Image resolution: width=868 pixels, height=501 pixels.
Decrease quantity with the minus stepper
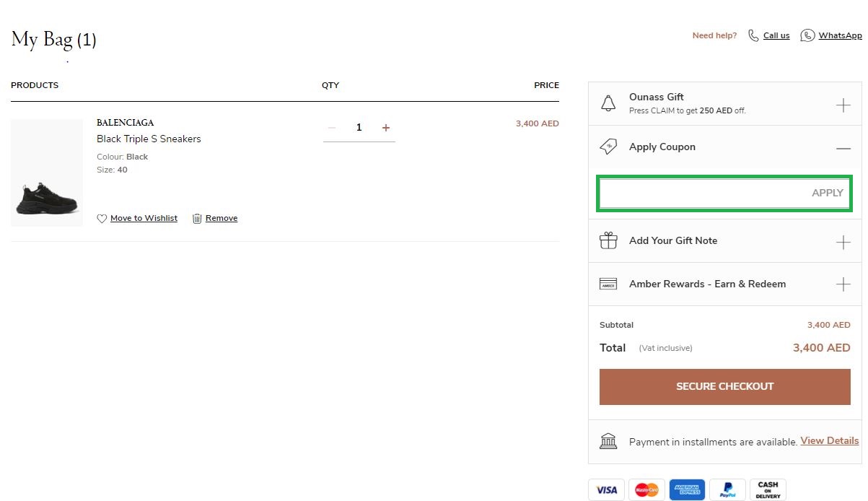point(332,127)
